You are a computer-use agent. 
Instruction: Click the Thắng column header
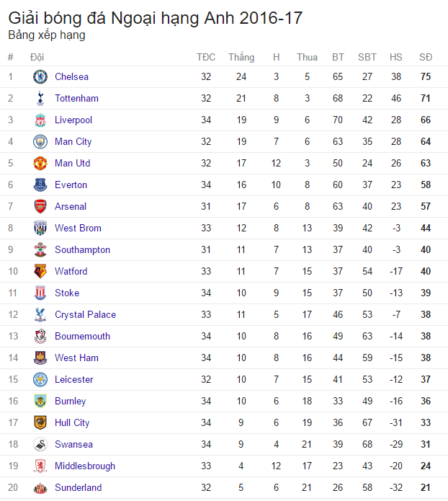(241, 57)
